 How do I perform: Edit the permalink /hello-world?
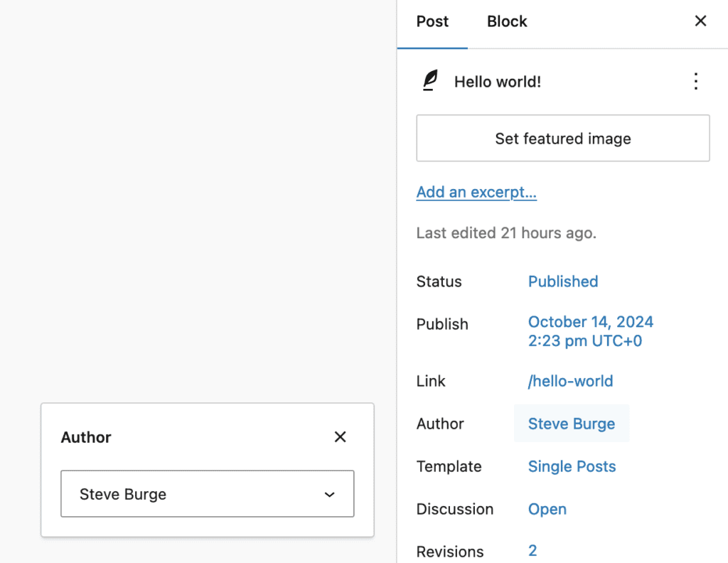[570, 380]
